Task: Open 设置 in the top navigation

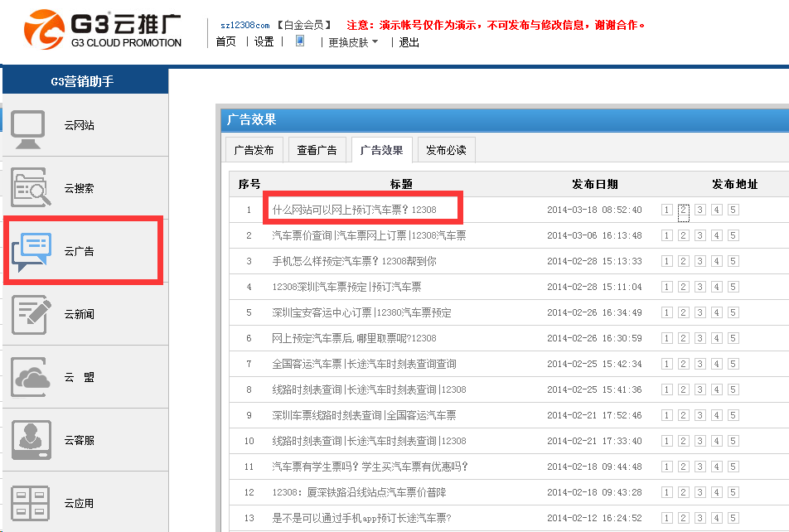Action: click(264, 42)
